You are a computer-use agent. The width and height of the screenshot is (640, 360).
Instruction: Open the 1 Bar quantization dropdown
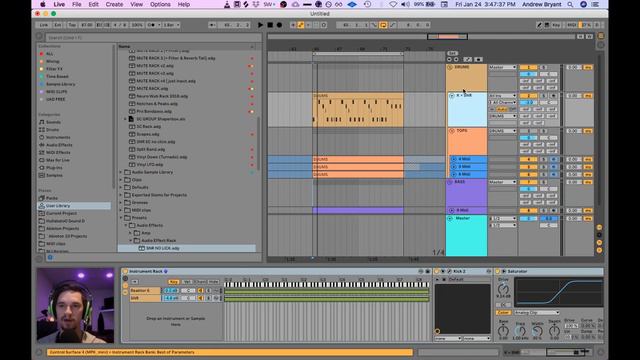coord(171,25)
